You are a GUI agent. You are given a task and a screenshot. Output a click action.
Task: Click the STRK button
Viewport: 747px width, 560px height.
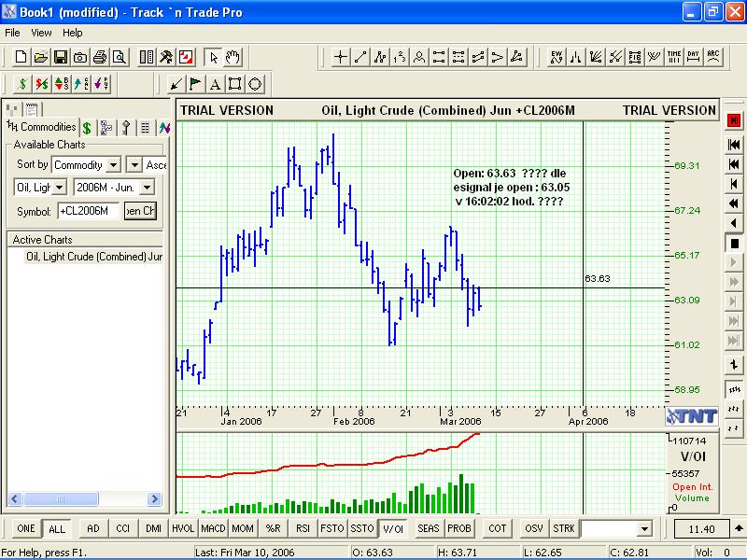(x=564, y=528)
